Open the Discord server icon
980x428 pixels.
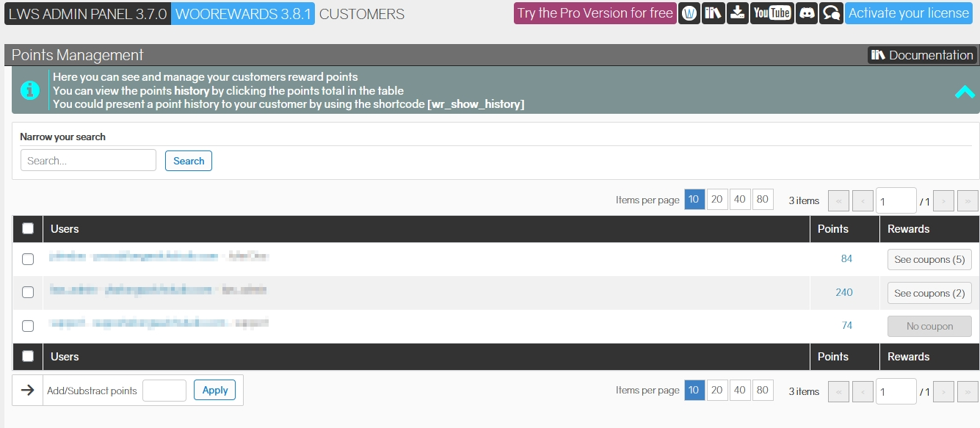coord(807,13)
